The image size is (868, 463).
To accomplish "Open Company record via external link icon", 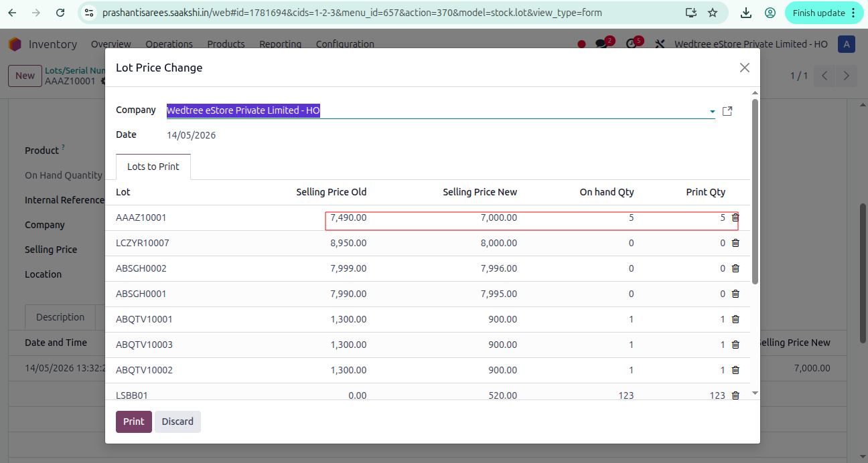I will point(727,111).
